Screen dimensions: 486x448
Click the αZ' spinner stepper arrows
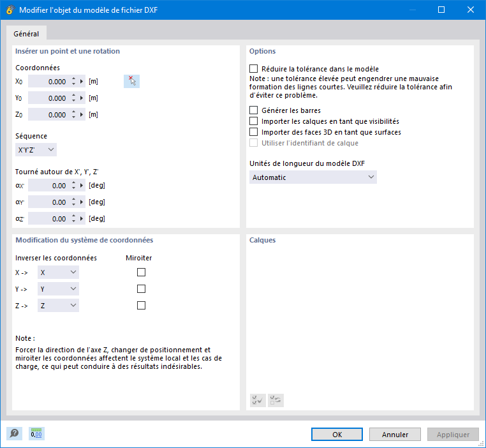(x=73, y=218)
